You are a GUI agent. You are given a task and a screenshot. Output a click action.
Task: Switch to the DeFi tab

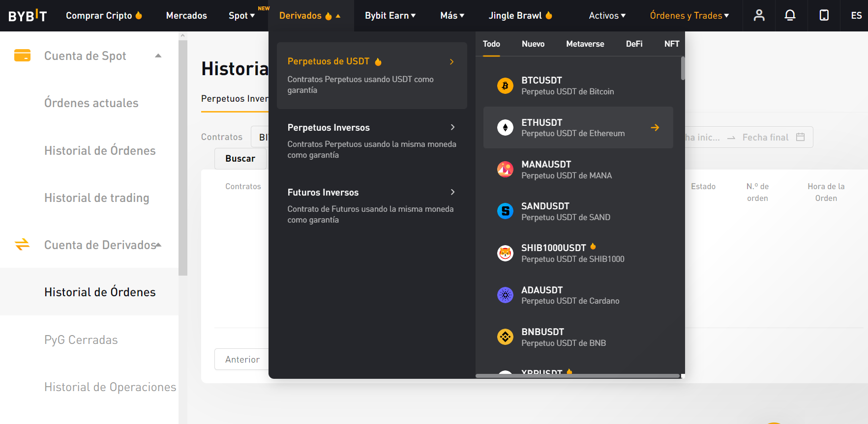[634, 44]
